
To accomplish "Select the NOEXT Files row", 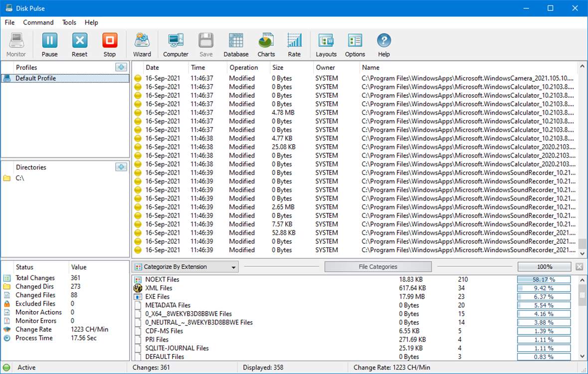I will coord(355,279).
